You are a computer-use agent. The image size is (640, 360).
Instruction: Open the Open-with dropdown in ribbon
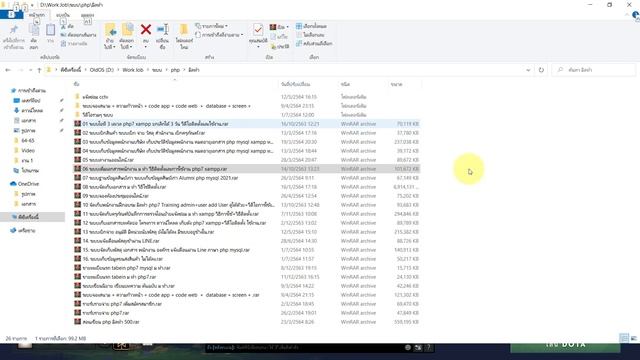[x=280, y=27]
